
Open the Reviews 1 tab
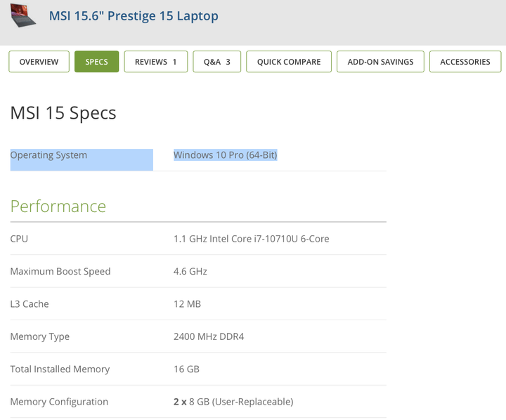156,62
